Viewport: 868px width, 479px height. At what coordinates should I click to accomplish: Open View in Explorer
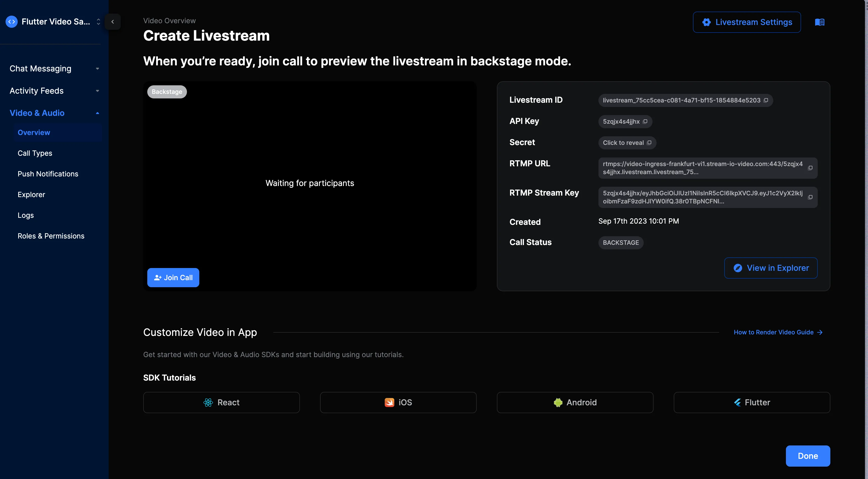771,268
